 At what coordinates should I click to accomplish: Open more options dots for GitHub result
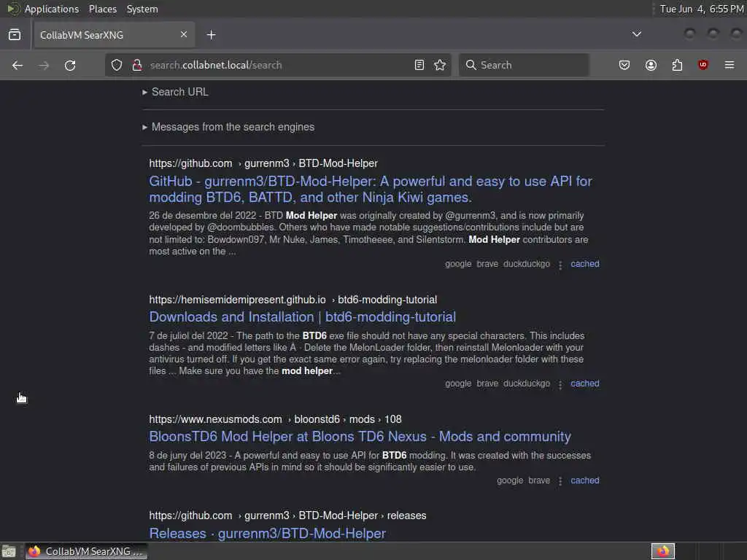(x=560, y=265)
